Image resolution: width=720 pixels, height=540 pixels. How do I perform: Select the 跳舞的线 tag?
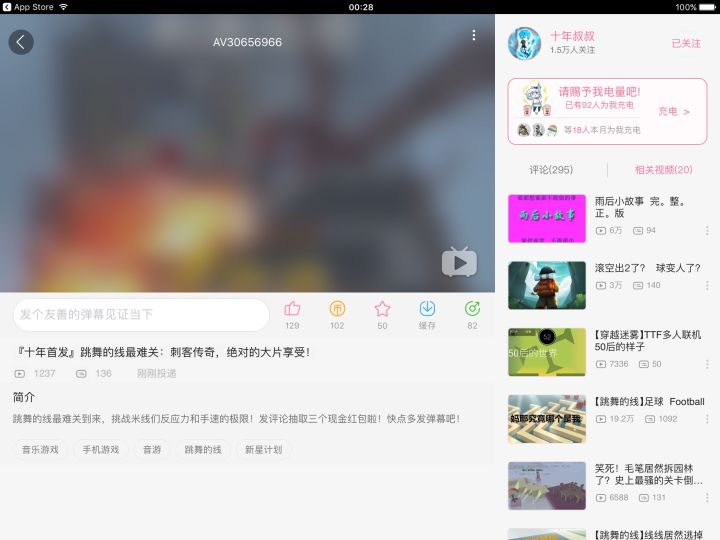tap(202, 450)
